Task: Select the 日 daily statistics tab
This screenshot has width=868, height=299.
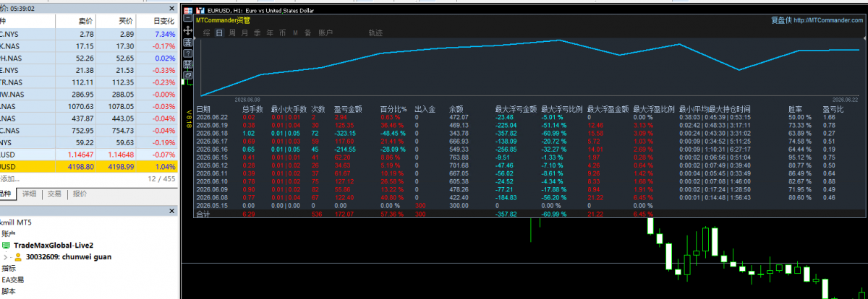Action: tap(219, 33)
